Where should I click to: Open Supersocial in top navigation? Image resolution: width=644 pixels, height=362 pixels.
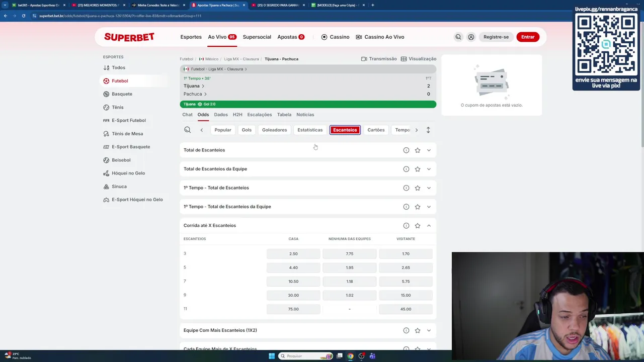tap(257, 37)
